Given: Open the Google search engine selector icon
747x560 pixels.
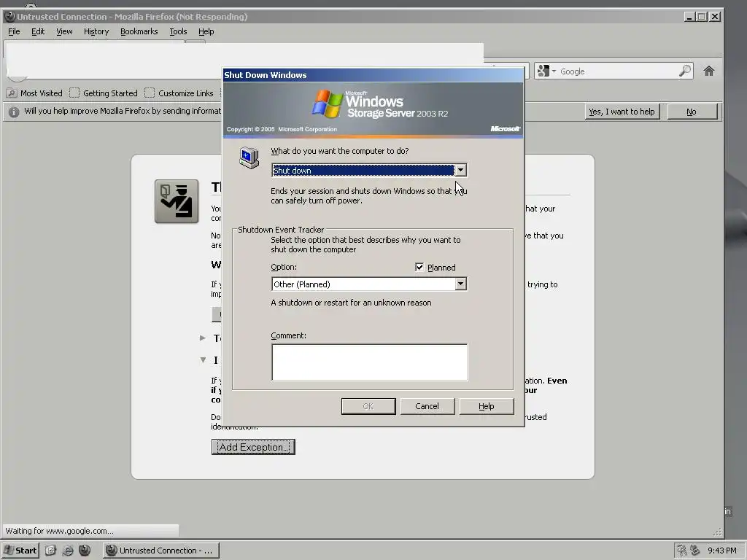Looking at the screenshot, I should pos(546,71).
